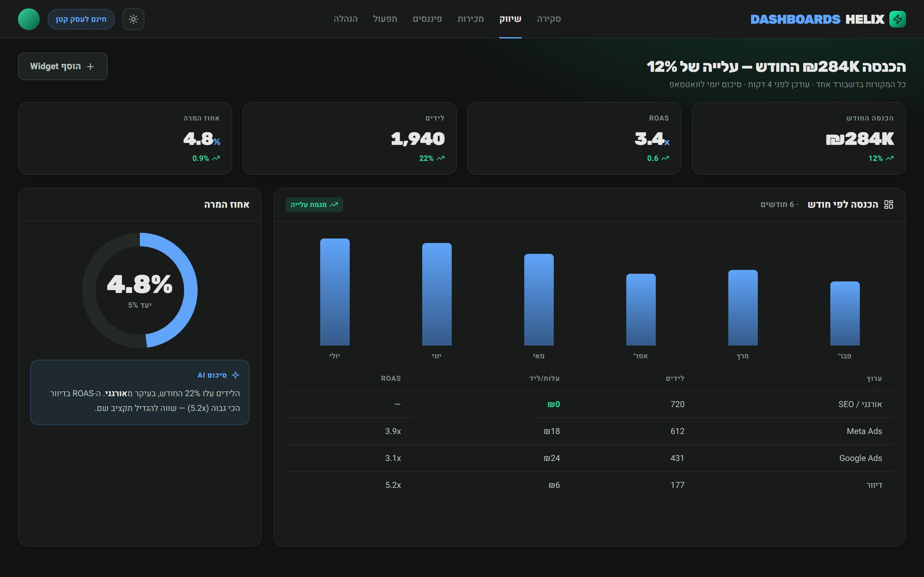Screen dimensions: 924x577
Task: Click the trend arrow under ₪284K revenue
Action: 890,158
